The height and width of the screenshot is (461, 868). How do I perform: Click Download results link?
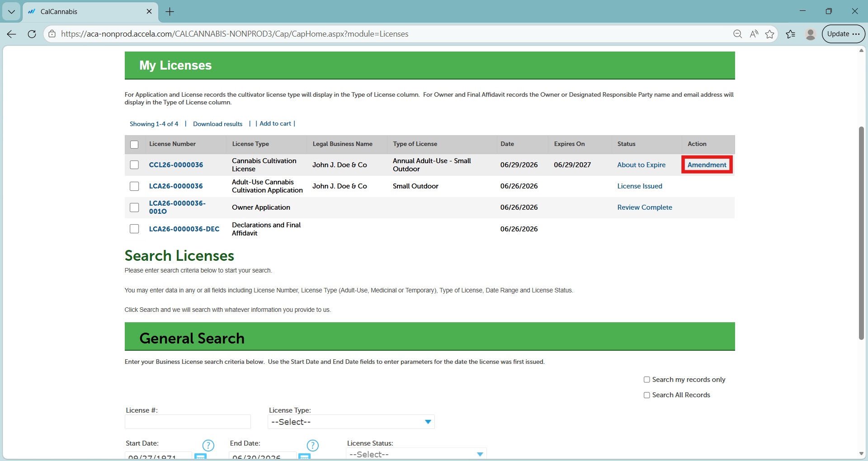(217, 124)
